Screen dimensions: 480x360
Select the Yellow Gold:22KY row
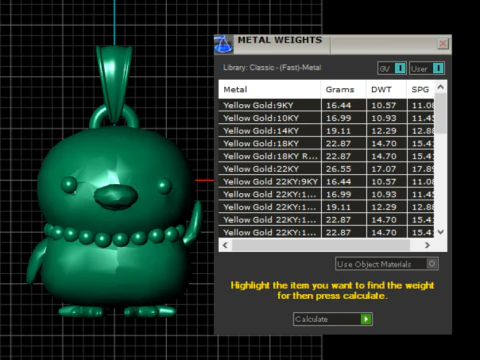pos(326,169)
